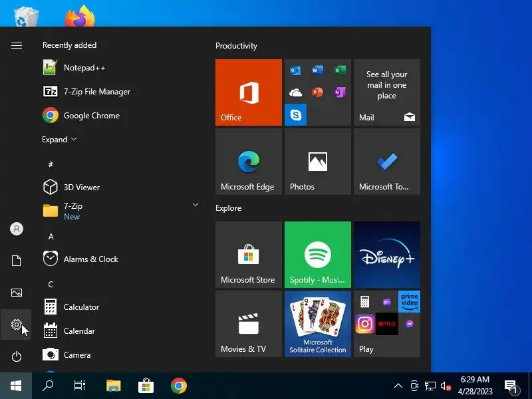
Task: Open the Movies & TV tile
Action: tap(248, 324)
